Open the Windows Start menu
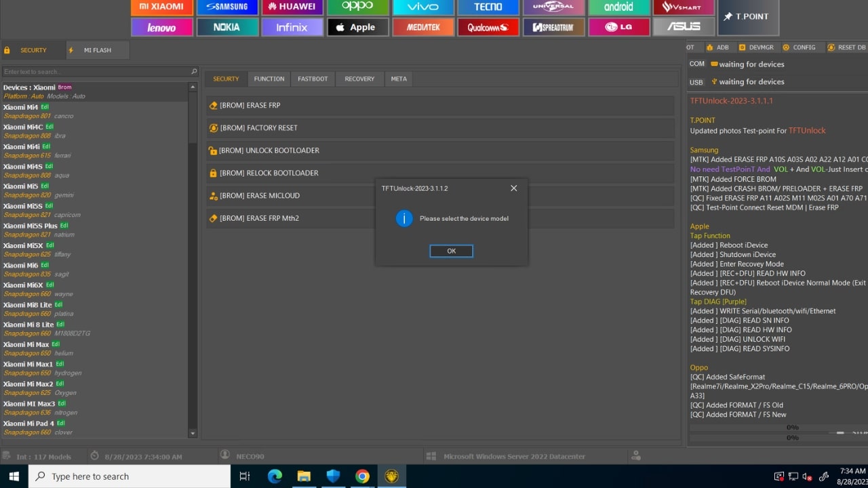This screenshot has width=868, height=488. pyautogui.click(x=14, y=476)
